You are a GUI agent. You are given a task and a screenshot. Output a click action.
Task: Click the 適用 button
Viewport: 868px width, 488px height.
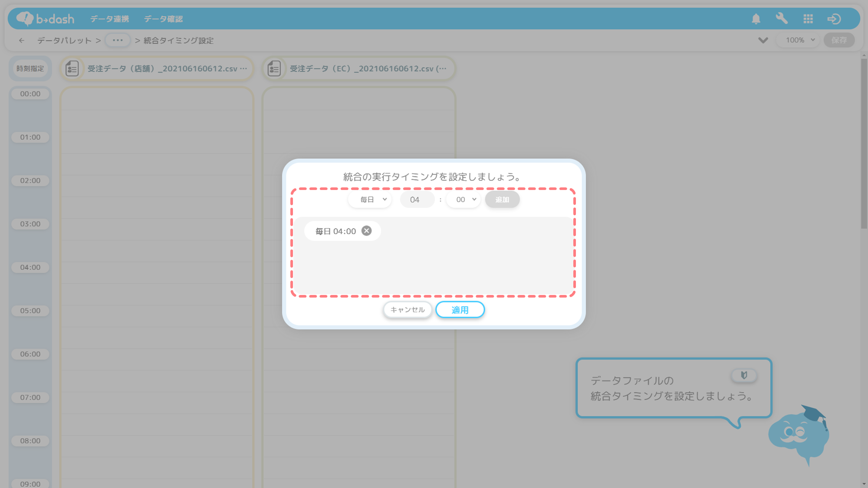[460, 310]
